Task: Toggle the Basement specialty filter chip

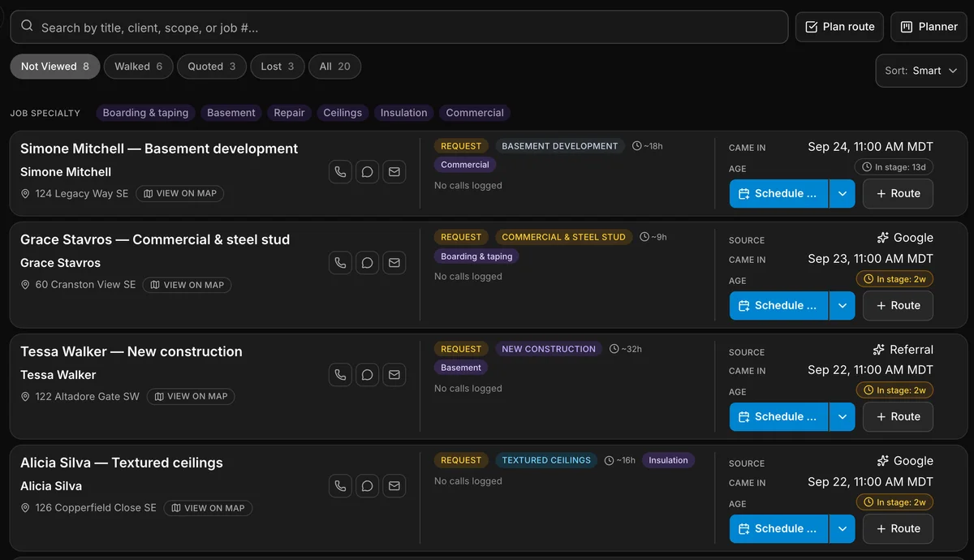Action: 231,113
